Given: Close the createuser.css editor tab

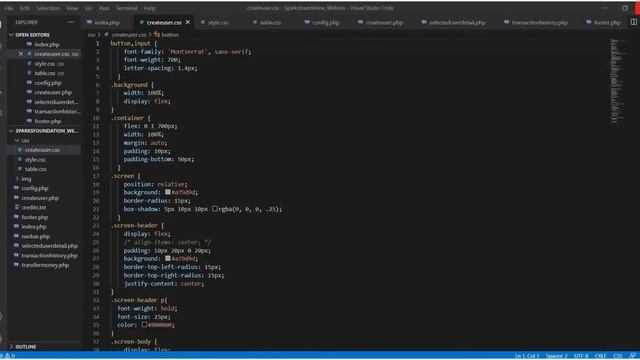Looking at the screenshot, I should [x=188, y=22].
